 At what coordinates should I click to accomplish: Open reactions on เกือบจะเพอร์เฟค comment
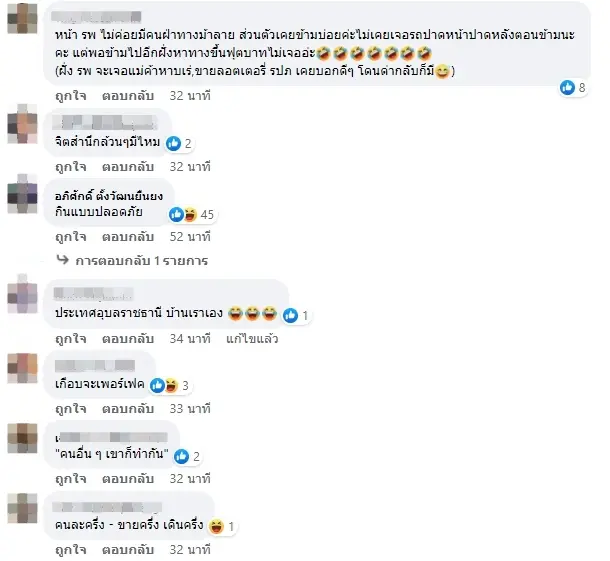(170, 386)
